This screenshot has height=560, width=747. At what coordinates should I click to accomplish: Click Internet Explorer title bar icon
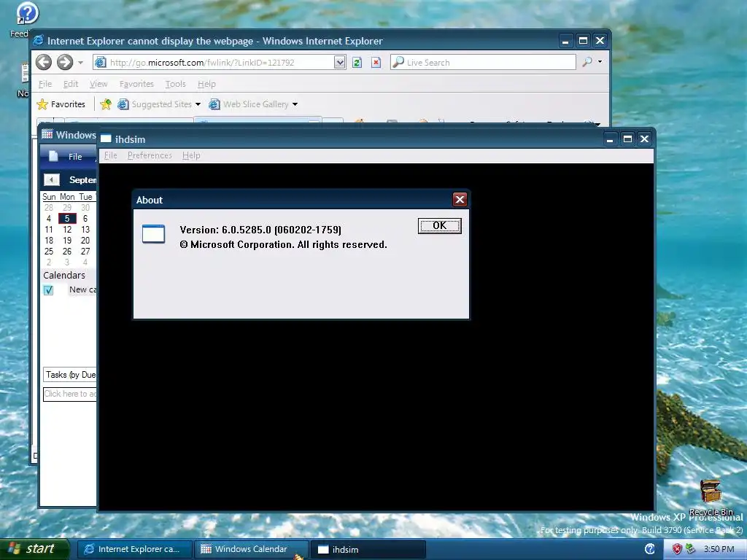tap(38, 41)
